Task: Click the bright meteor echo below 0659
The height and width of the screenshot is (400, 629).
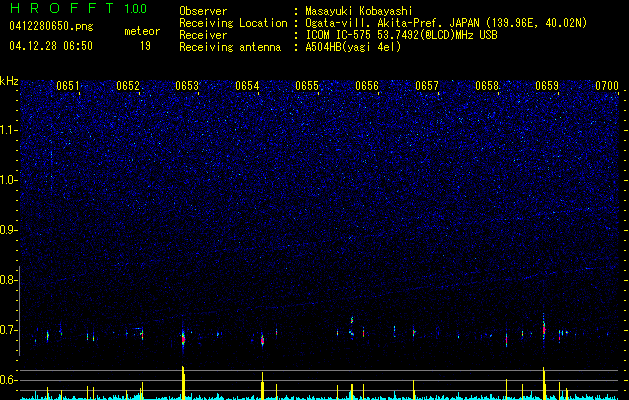Action: point(544,329)
